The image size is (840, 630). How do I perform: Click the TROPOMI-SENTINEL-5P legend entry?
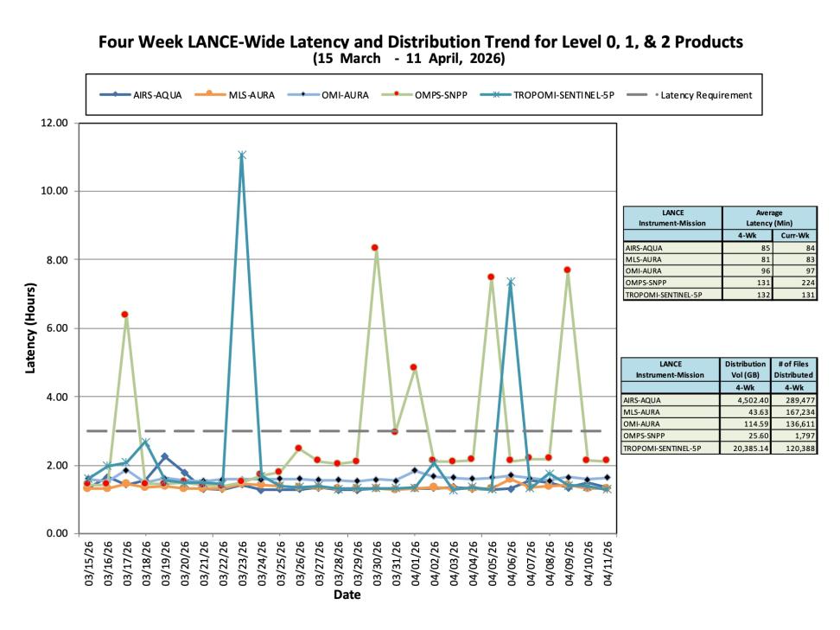(548, 95)
